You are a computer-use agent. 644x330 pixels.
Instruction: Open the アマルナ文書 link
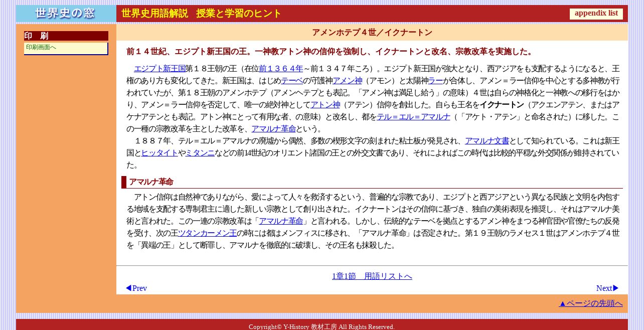[487, 141]
